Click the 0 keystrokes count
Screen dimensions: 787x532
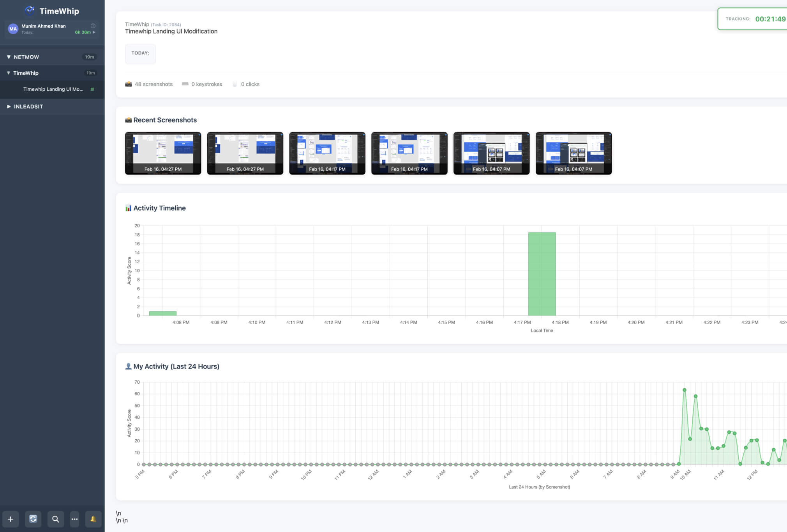(207, 84)
